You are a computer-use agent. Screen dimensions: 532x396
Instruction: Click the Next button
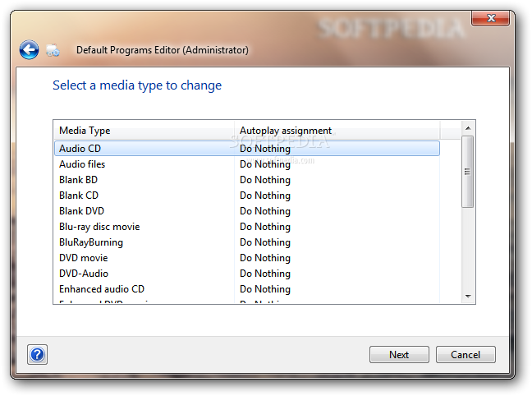pos(399,355)
